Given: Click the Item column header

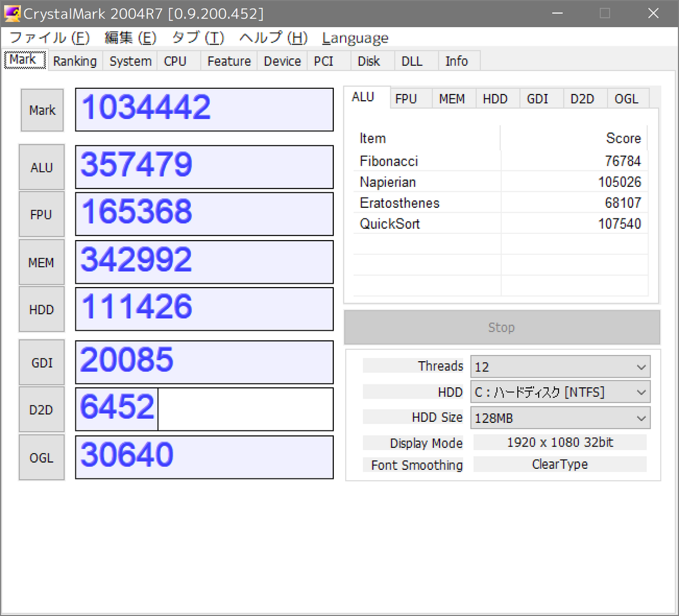Looking at the screenshot, I should pos(427,138).
